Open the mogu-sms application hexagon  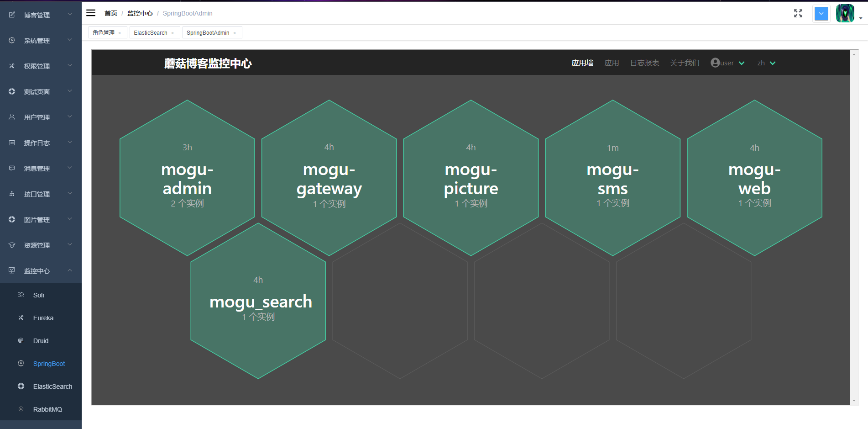613,178
